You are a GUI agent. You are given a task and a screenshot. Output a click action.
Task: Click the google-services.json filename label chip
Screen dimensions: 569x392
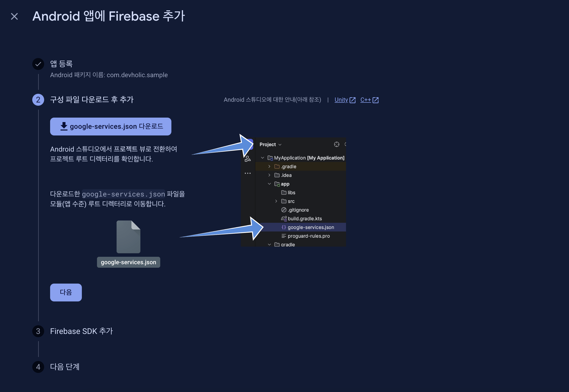click(x=128, y=262)
